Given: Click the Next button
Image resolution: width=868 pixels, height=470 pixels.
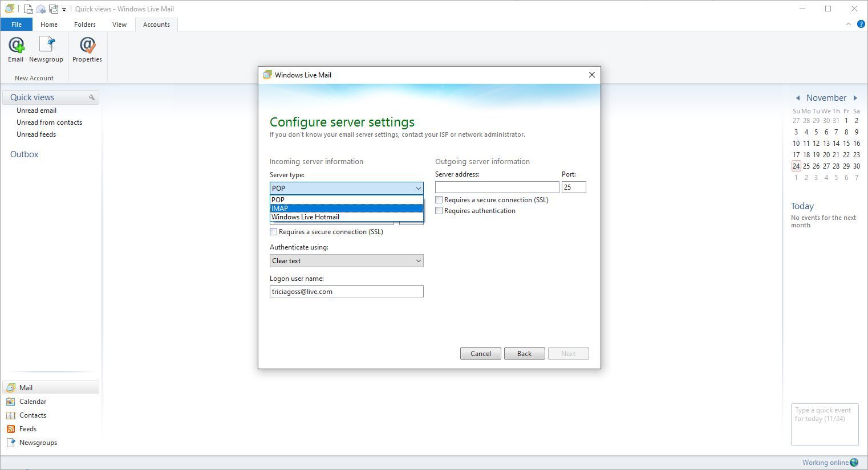Looking at the screenshot, I should point(569,353).
